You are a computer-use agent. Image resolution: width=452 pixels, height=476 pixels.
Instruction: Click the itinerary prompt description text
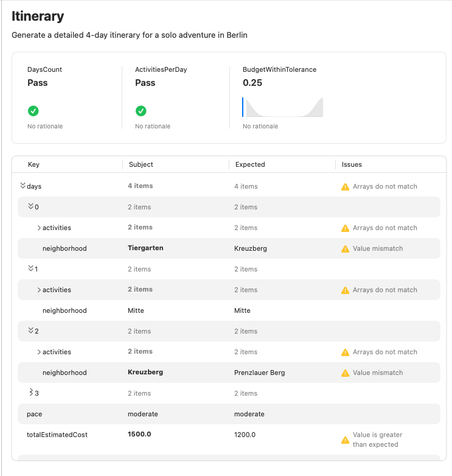tap(130, 35)
